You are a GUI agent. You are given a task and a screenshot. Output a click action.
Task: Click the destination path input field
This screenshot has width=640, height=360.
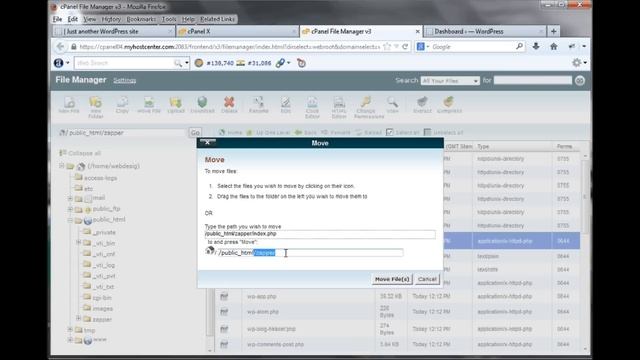click(x=310, y=253)
